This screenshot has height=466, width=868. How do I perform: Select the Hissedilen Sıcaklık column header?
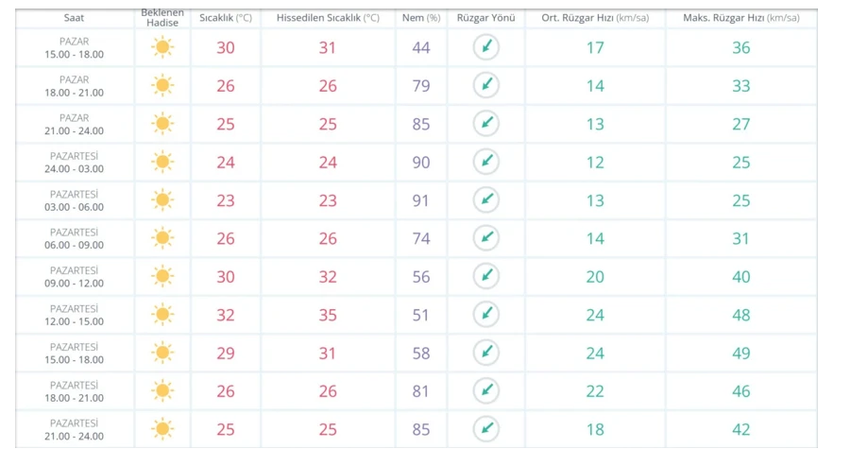click(328, 18)
